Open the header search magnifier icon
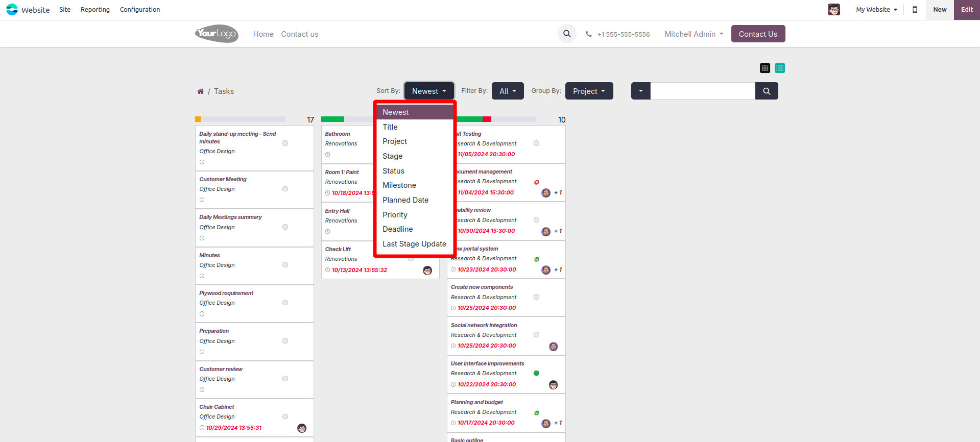The height and width of the screenshot is (442, 980). (x=567, y=34)
